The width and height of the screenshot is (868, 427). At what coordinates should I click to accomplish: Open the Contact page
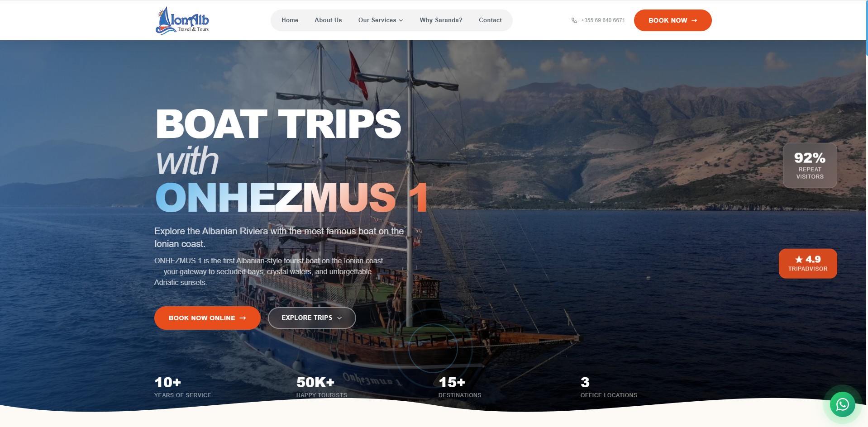[x=490, y=20]
